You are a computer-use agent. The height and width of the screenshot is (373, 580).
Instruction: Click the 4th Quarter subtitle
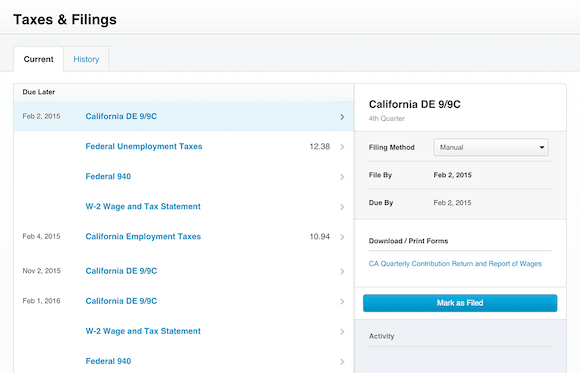point(387,119)
